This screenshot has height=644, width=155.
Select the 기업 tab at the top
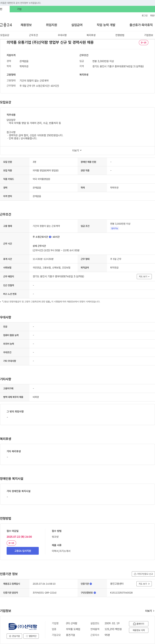[19, 9]
